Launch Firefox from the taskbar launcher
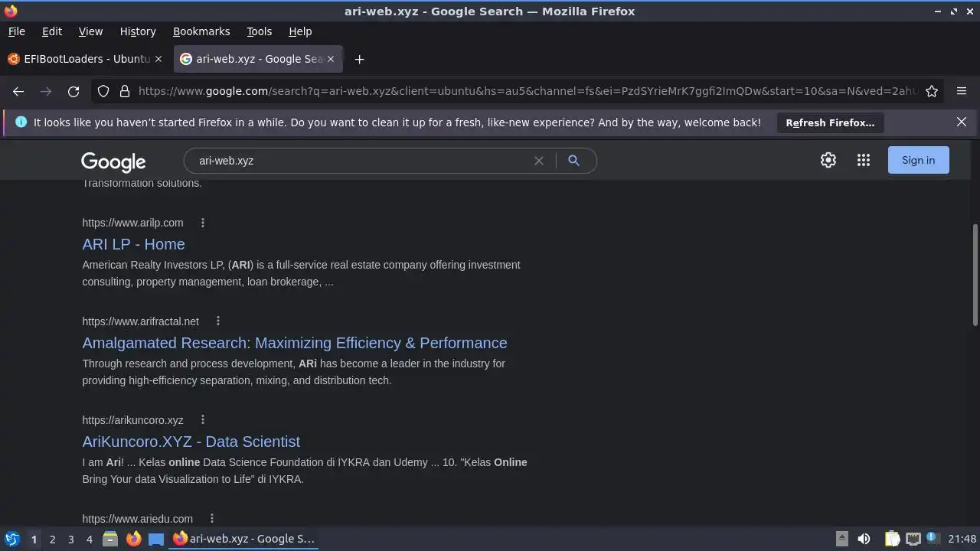 (x=133, y=539)
